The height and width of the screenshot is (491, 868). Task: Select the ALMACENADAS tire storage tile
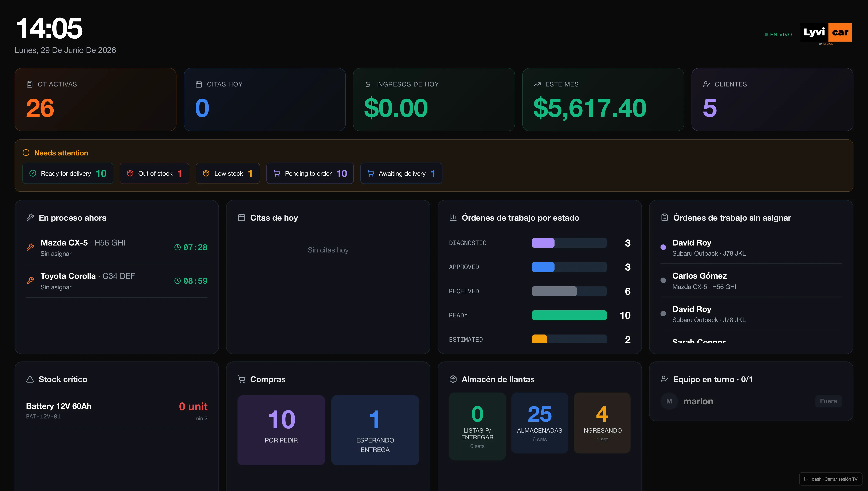pyautogui.click(x=539, y=423)
